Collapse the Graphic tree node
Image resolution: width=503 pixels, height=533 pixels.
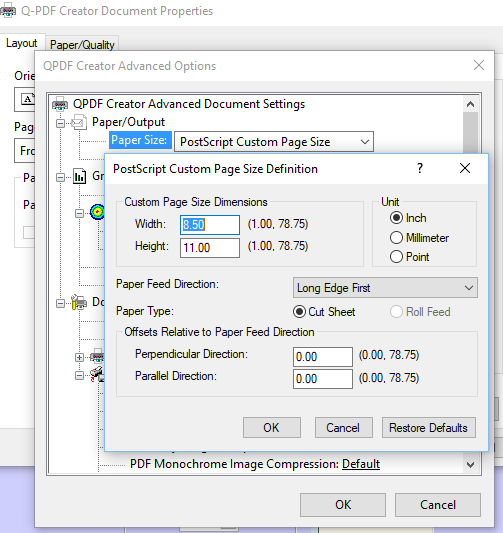60,177
